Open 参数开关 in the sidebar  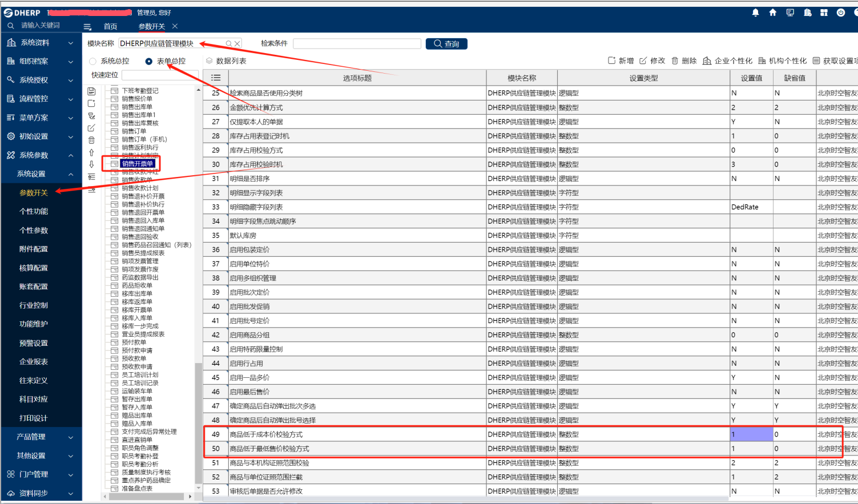tap(34, 193)
